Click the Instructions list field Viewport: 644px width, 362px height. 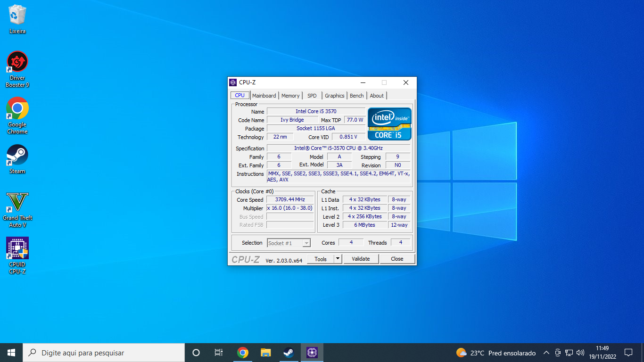[x=339, y=177]
